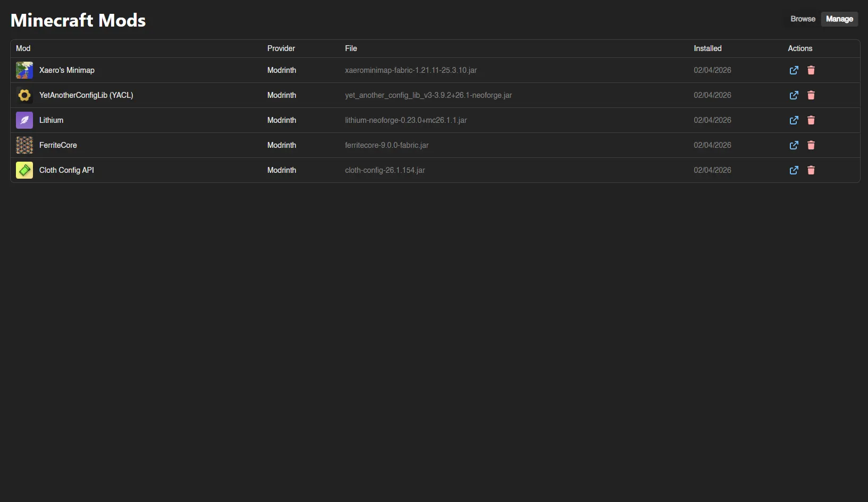Switch to the Browse tab
Image resolution: width=868 pixels, height=502 pixels.
[803, 19]
